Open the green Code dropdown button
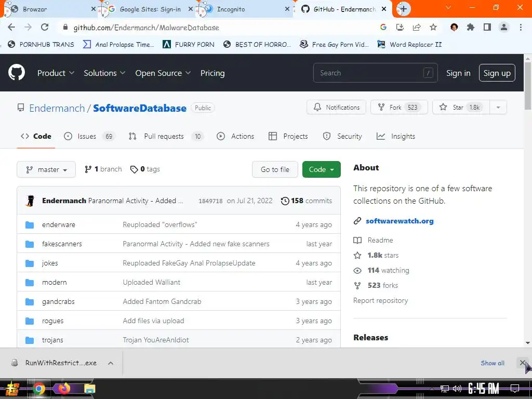Viewport: 532px width, 399px height. [x=321, y=169]
